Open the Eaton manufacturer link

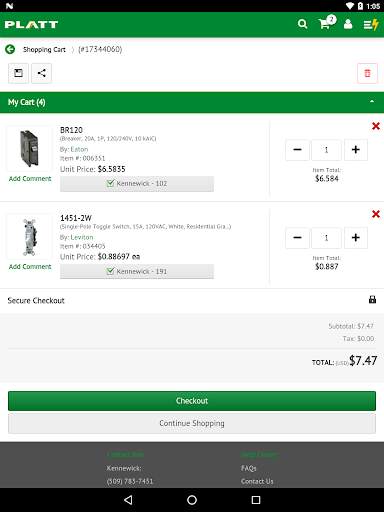click(x=79, y=149)
